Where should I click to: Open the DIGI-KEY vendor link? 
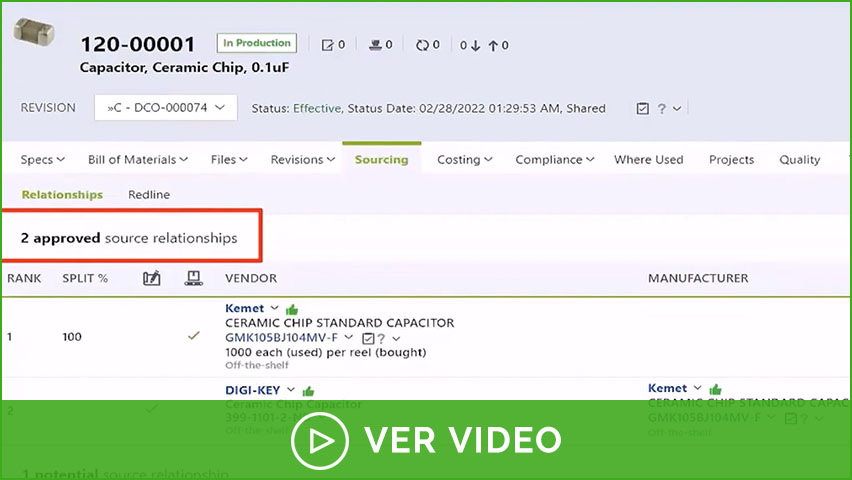253,390
